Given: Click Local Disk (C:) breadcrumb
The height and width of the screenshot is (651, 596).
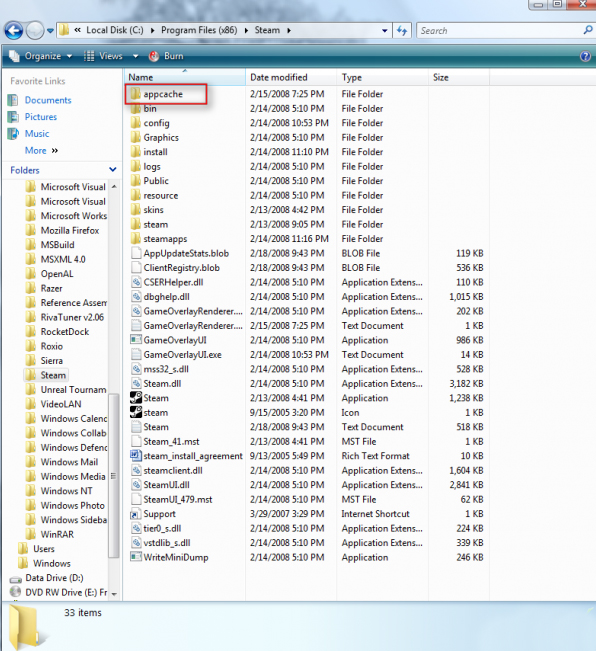Looking at the screenshot, I should point(115,30).
